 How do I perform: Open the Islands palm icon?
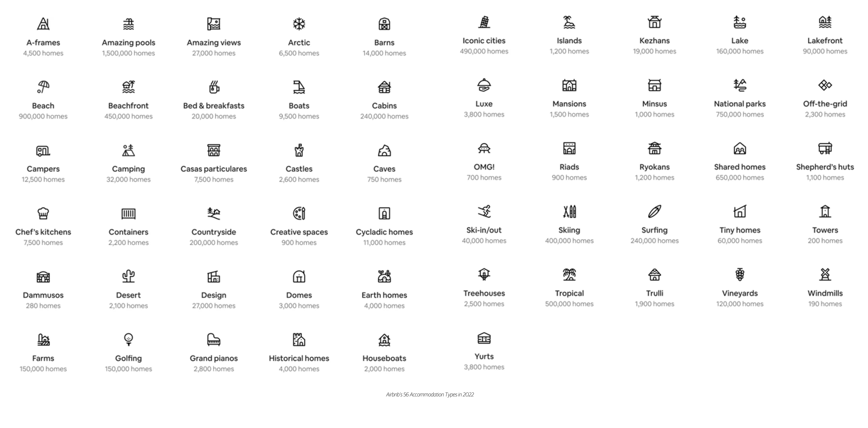click(569, 22)
